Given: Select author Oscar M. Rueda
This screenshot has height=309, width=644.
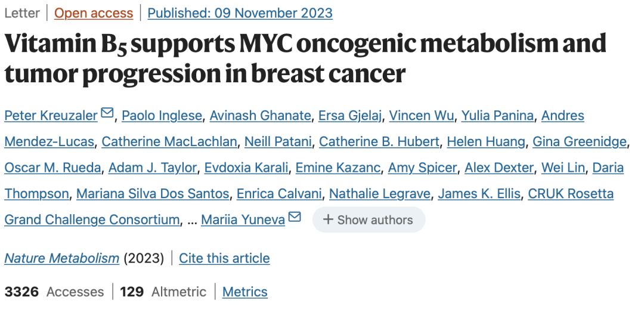Looking at the screenshot, I should tap(52, 168).
